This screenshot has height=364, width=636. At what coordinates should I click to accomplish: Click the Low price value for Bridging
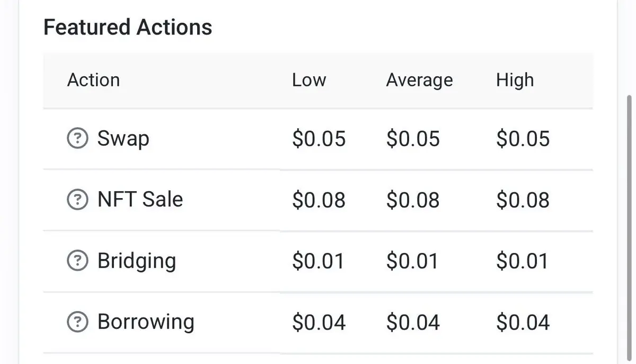(x=318, y=261)
